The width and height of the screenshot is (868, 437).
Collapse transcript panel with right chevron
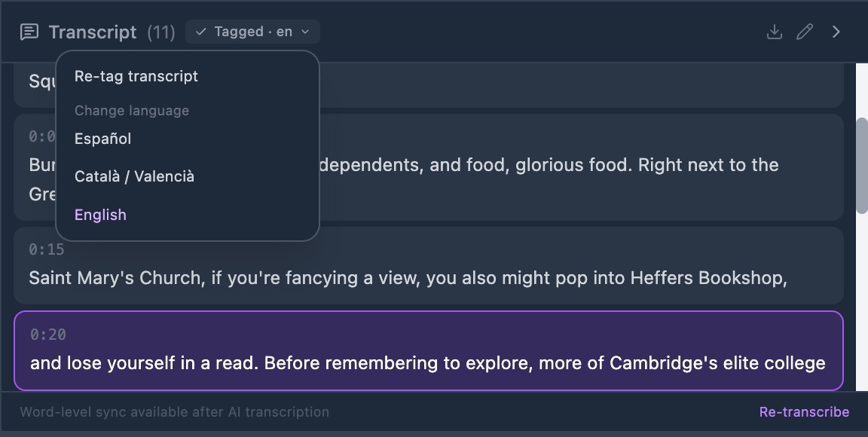(x=836, y=32)
